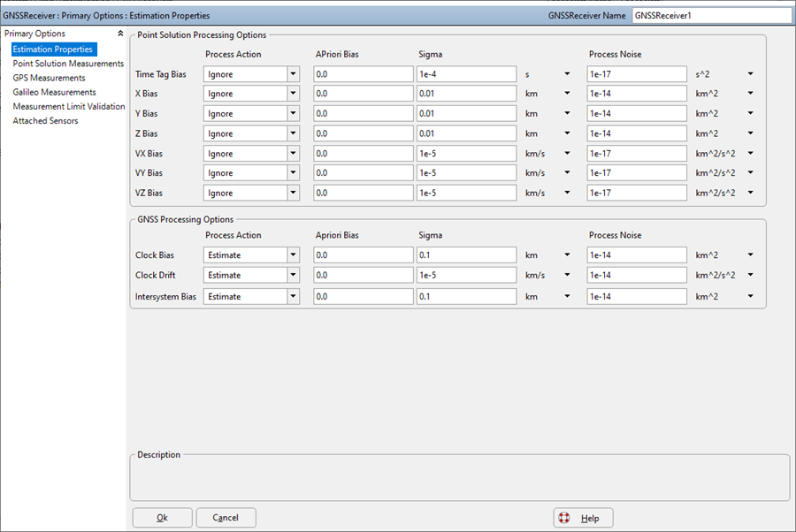Open Intersystem Bias Process Action dropdown
Image resolution: width=796 pixels, height=532 pixels.
click(x=293, y=296)
